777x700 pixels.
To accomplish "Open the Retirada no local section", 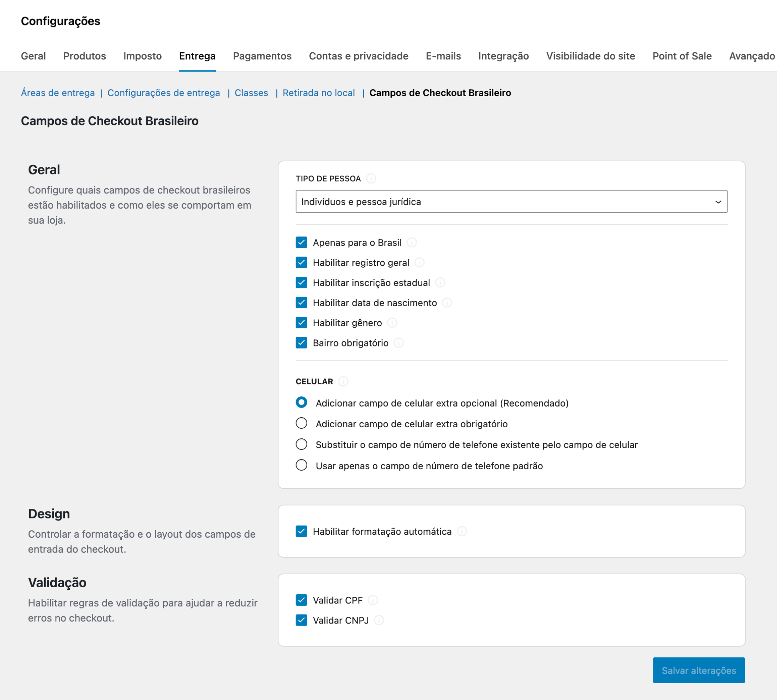I will pyautogui.click(x=318, y=93).
